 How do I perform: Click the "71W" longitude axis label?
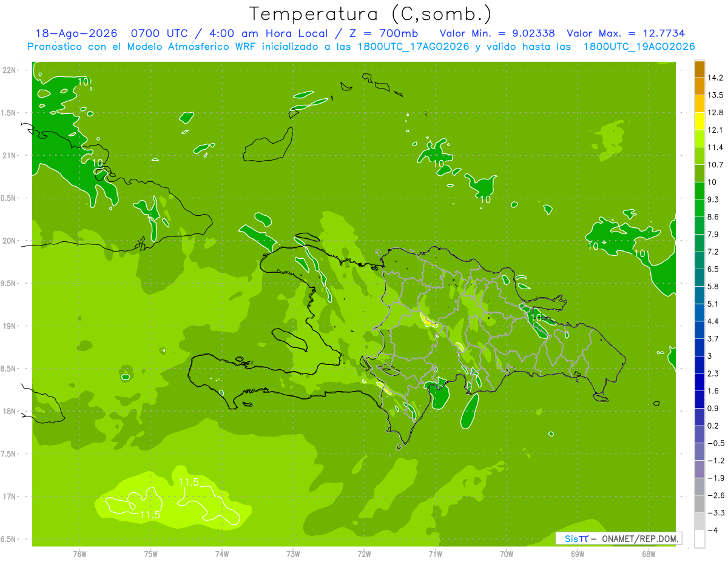pyautogui.click(x=435, y=555)
